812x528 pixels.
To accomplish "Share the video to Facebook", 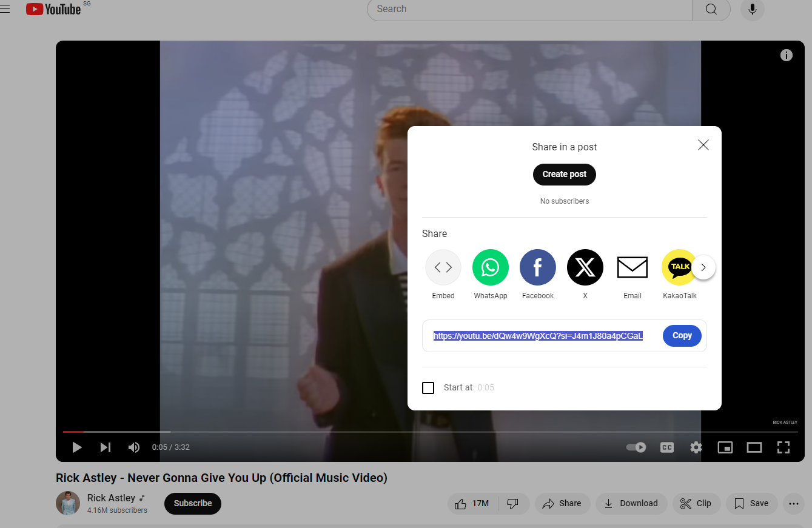I will click(538, 274).
